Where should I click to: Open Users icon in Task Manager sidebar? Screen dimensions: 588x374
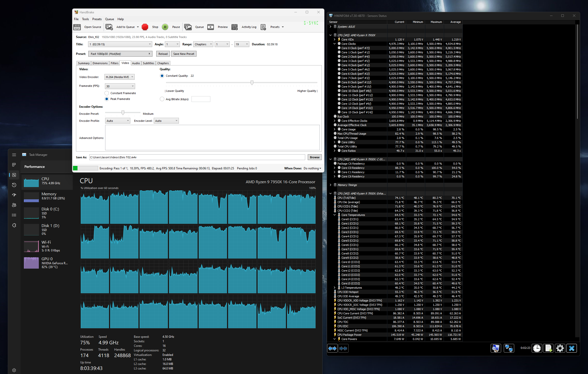pos(14,205)
